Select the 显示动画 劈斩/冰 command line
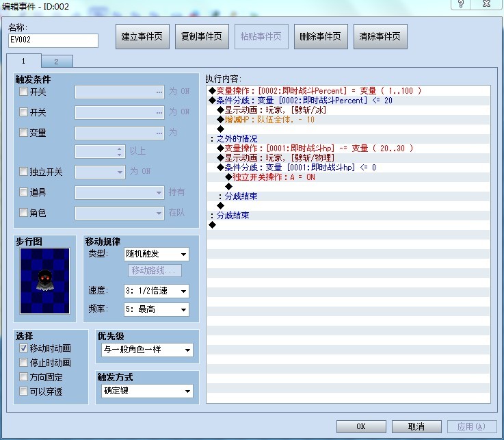The width and height of the screenshot is (504, 440). point(349,110)
